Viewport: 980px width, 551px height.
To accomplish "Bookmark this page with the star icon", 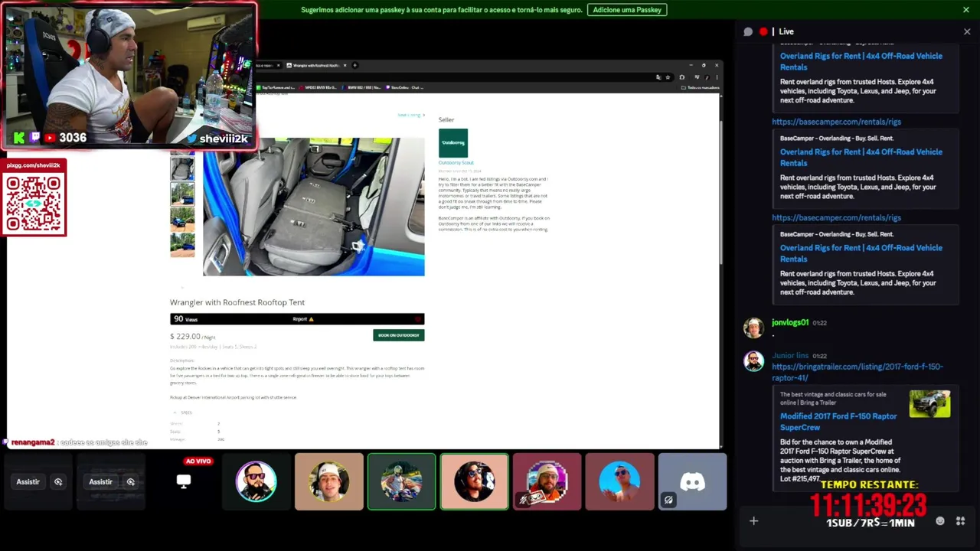I will tap(668, 77).
